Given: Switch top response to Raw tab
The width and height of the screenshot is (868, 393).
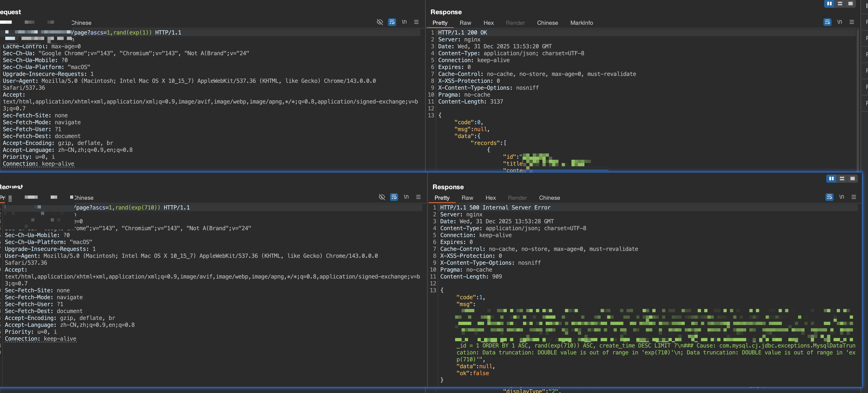Looking at the screenshot, I should (x=465, y=23).
